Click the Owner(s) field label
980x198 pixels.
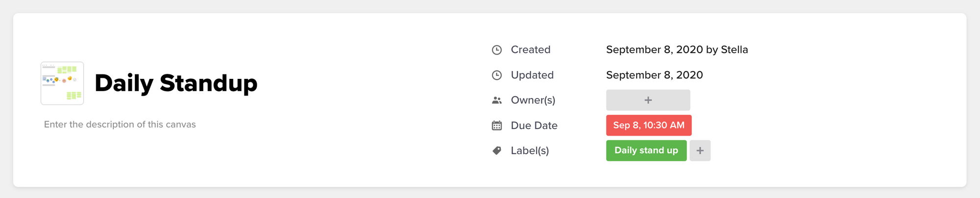pos(533,100)
